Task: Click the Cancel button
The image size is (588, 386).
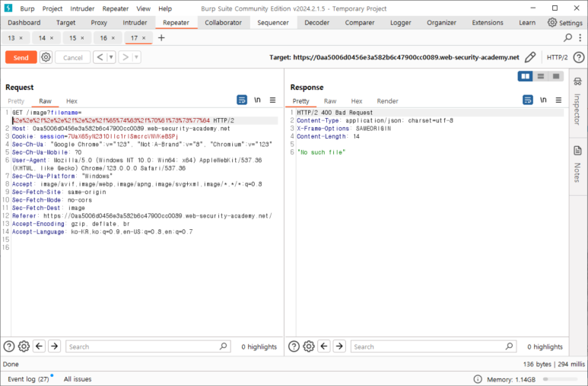Action: point(73,57)
